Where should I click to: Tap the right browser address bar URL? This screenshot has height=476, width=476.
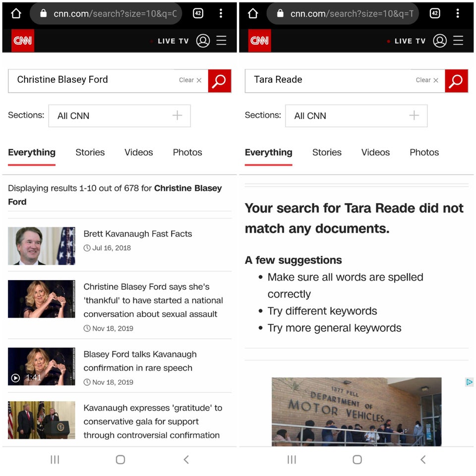pyautogui.click(x=352, y=14)
